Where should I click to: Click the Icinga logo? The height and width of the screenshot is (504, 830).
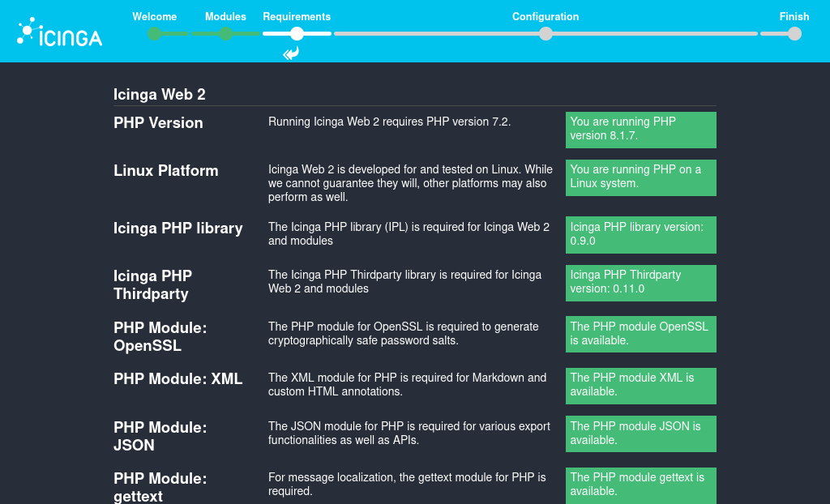tap(58, 31)
